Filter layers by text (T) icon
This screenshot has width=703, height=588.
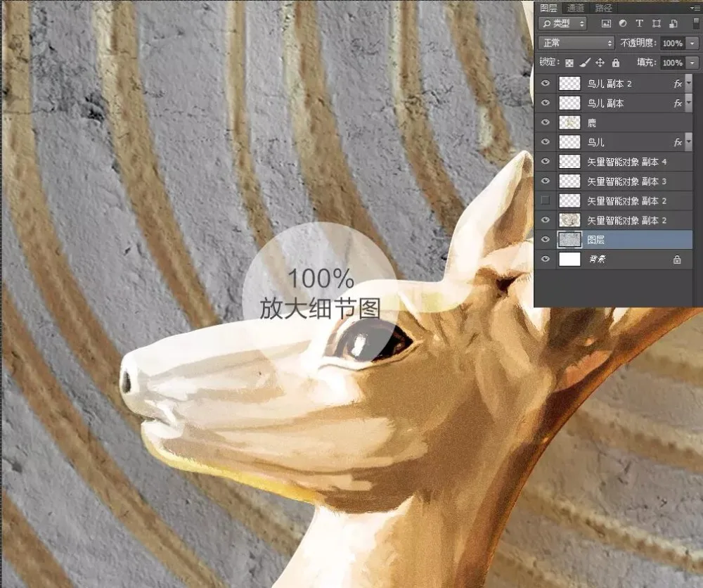click(639, 24)
